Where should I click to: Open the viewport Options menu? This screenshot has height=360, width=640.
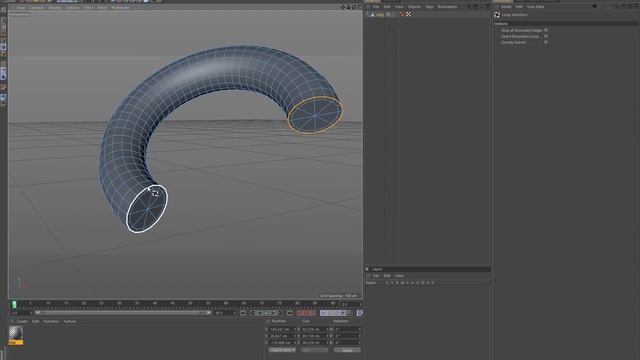pos(73,7)
